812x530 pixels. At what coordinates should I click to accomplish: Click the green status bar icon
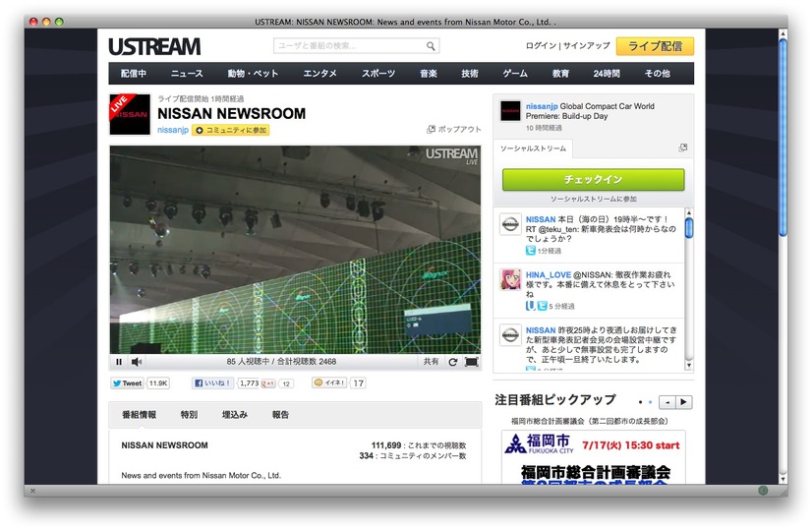tap(763, 490)
